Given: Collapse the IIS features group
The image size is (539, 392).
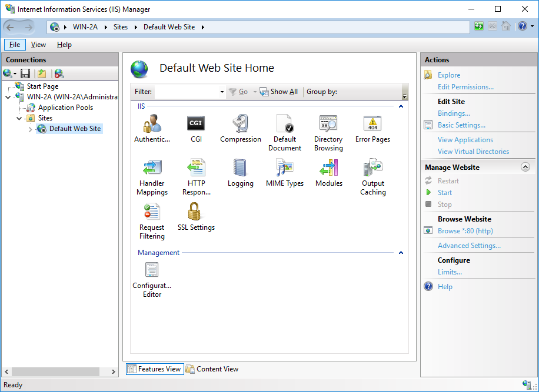Looking at the screenshot, I should pos(401,106).
